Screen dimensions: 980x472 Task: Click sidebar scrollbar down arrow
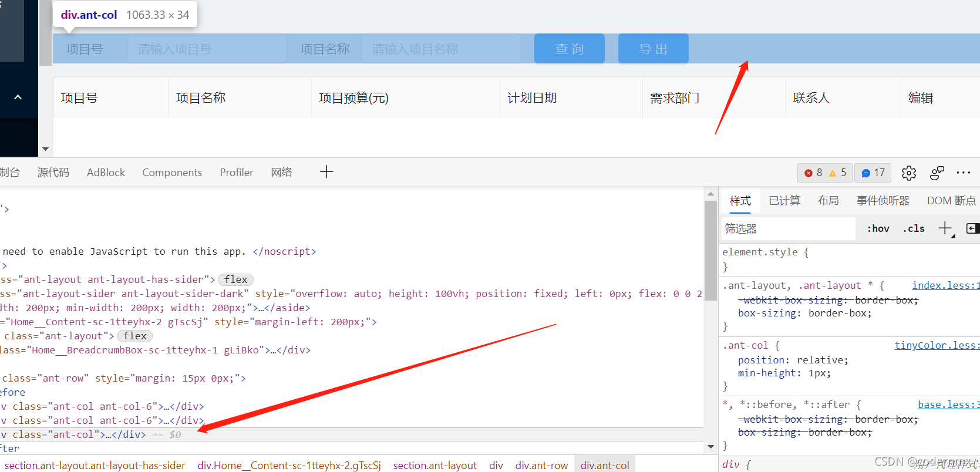[45, 149]
